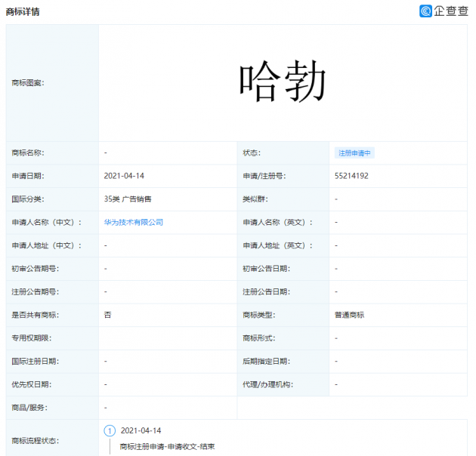Click the 2021-04-14 date in process timeline
Viewport: 476px width, 456px height.
(141, 430)
